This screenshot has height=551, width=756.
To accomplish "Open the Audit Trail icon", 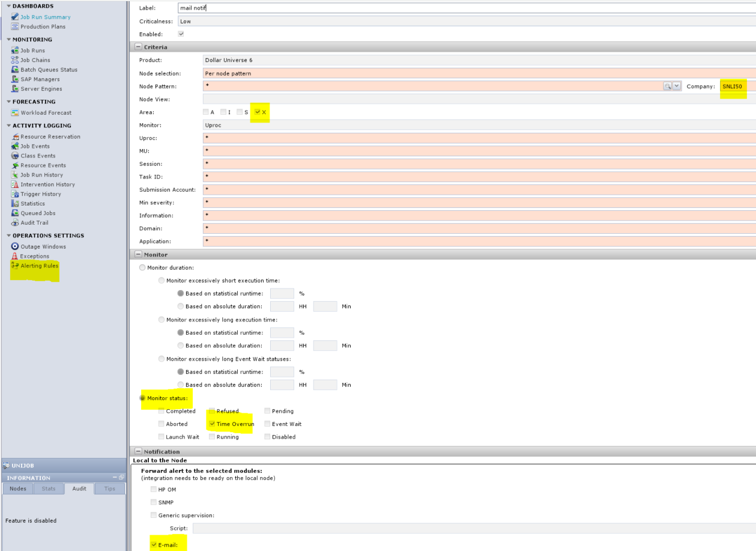I will 15,223.
